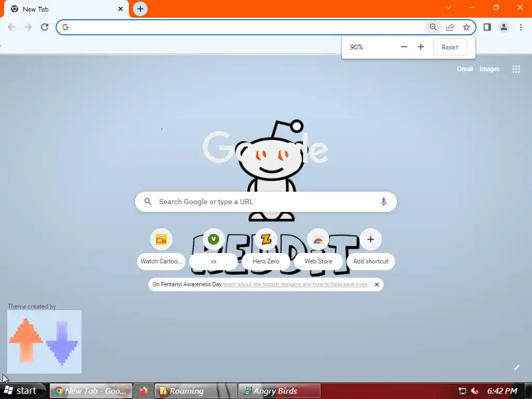The width and height of the screenshot is (532, 399).
Task: Start voice search with the microphone icon
Action: [x=383, y=202]
